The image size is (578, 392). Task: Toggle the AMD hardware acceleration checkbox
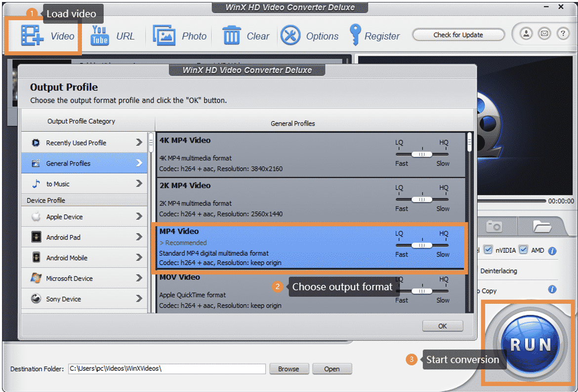pos(524,250)
